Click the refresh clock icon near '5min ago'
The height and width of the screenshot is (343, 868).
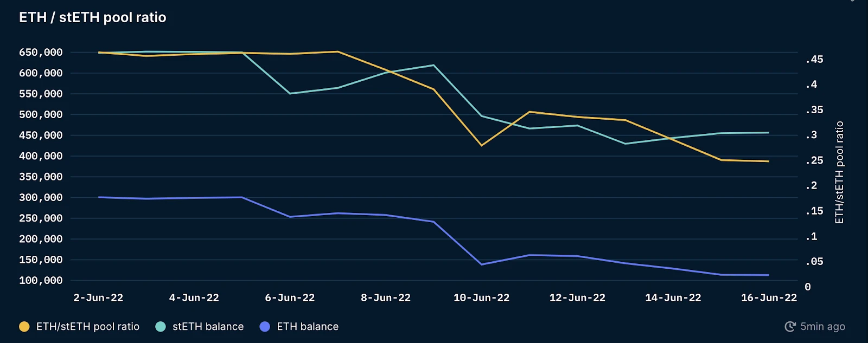pyautogui.click(x=790, y=326)
